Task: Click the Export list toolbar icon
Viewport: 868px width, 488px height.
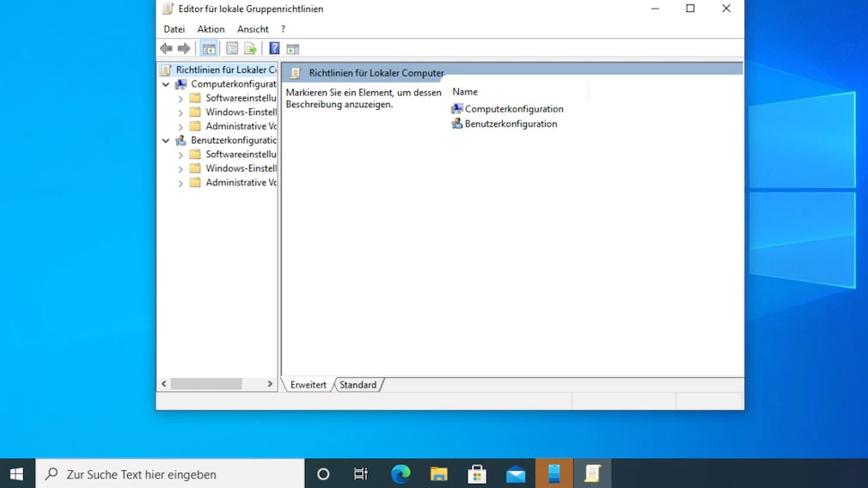Action: click(x=251, y=49)
